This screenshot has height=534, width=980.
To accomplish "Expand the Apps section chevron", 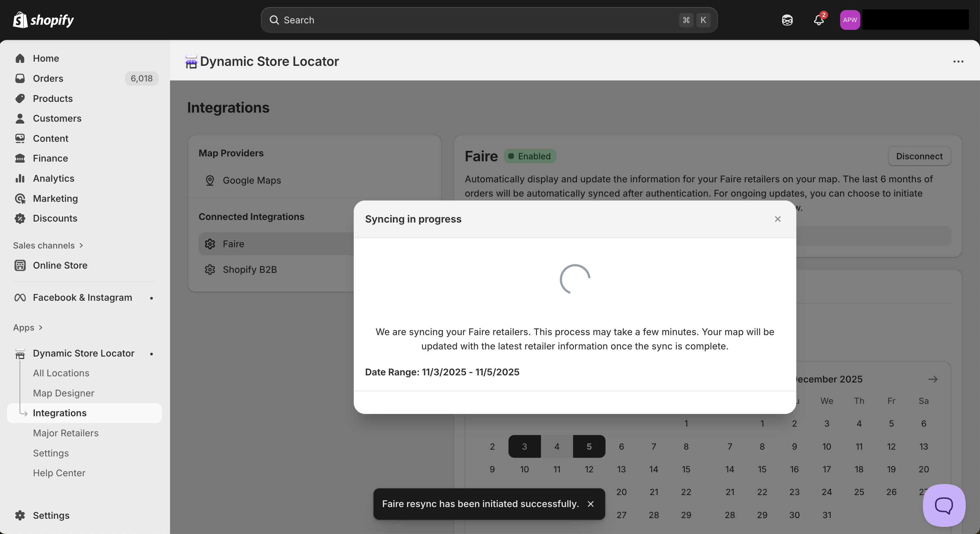I will pyautogui.click(x=41, y=327).
